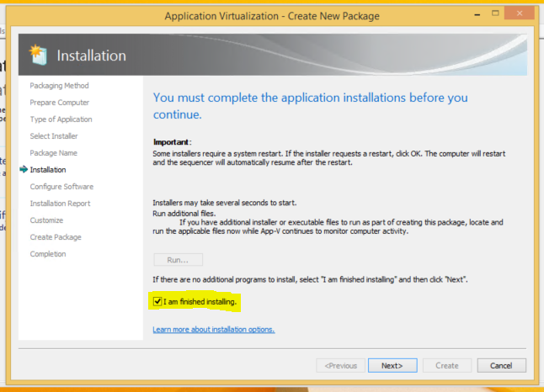
Task: Click the greyed-out Previous button
Action: point(341,366)
